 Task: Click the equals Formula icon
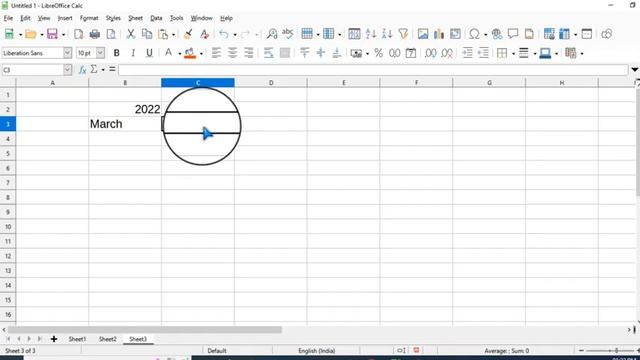112,70
